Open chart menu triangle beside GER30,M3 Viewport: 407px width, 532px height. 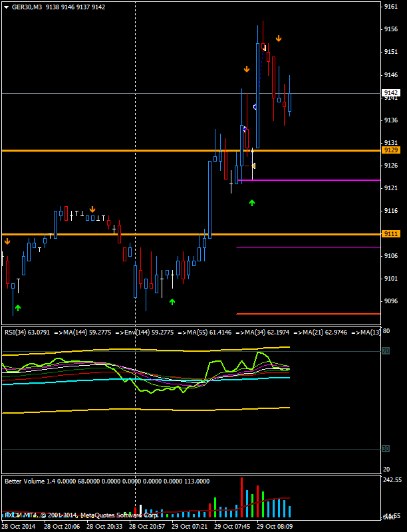(7, 7)
